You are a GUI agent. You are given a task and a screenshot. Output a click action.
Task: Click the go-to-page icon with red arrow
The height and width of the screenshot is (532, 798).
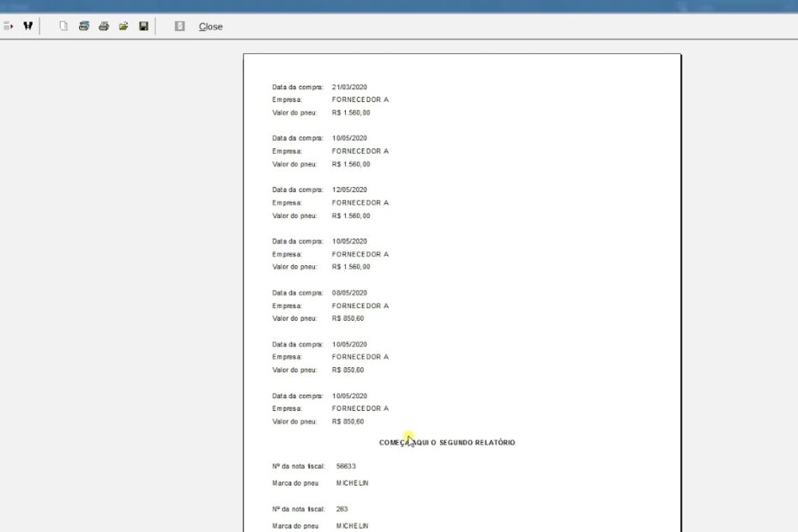click(x=8, y=27)
